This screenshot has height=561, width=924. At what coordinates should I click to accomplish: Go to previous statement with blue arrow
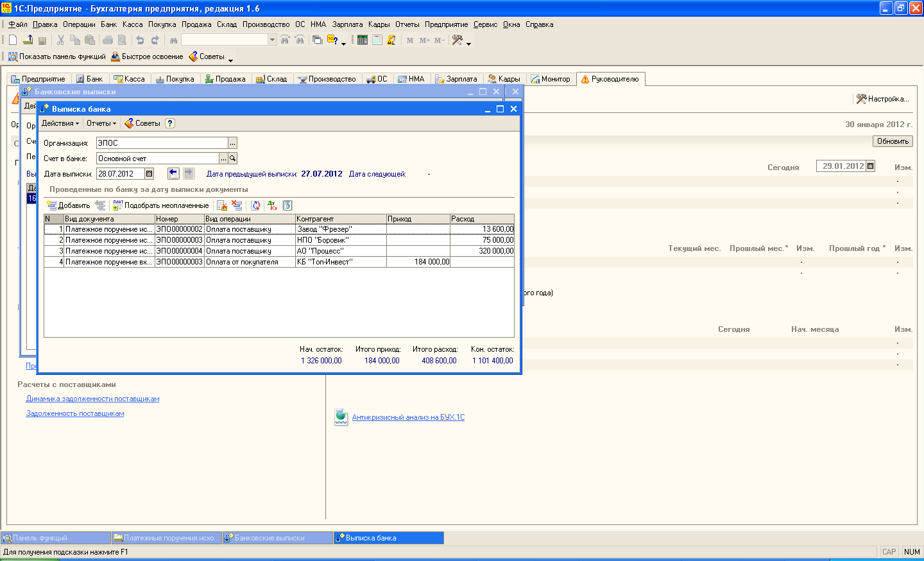click(173, 173)
